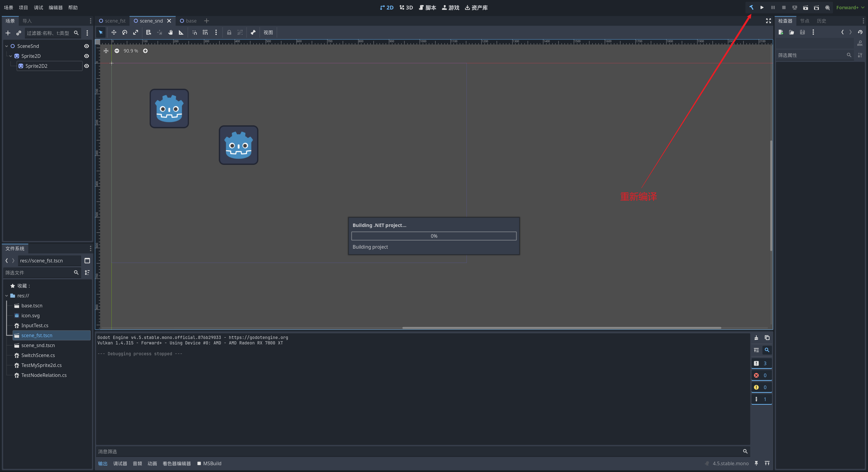868x472 pixels.
Task: Collapse the Sprite2D node
Action: click(x=10, y=56)
